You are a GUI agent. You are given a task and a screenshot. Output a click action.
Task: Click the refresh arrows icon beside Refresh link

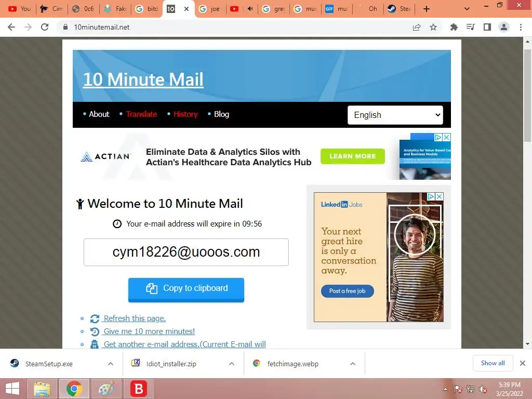click(95, 318)
